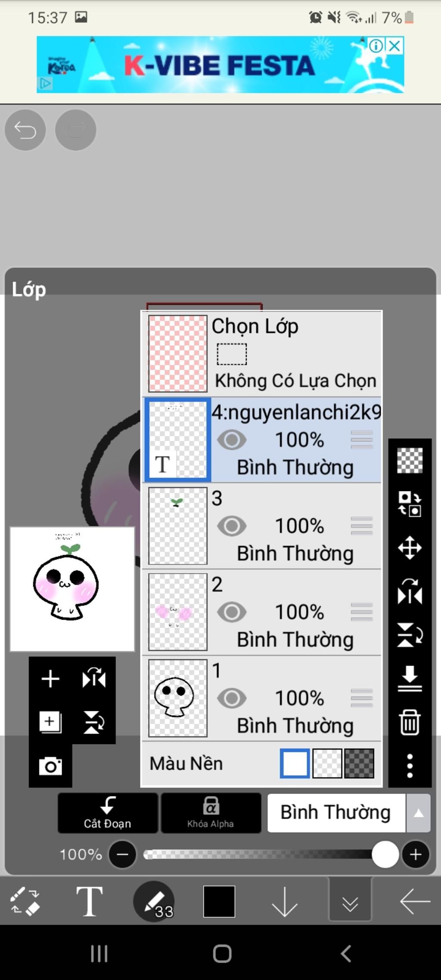Image resolution: width=441 pixels, height=980 pixels.
Task: Merge layer down with download arrow icon
Action: click(410, 679)
